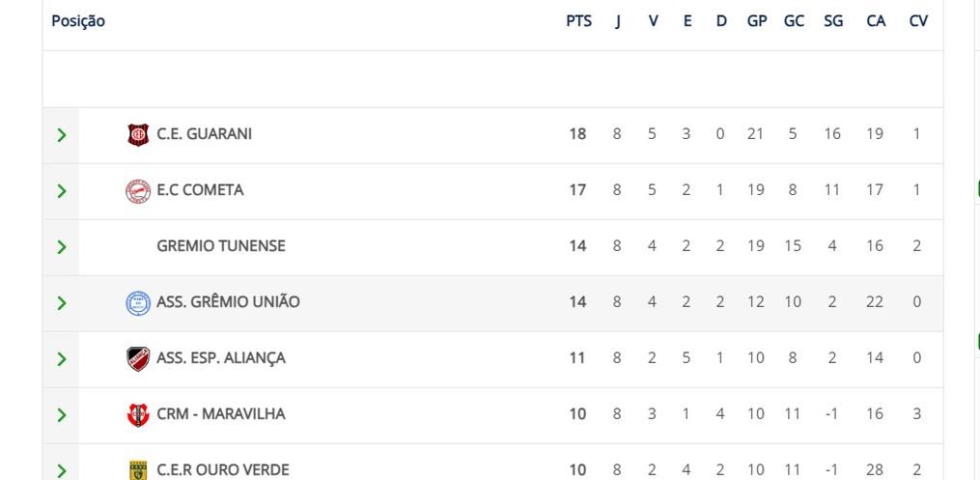Sort table by PTS column header

pyautogui.click(x=578, y=21)
